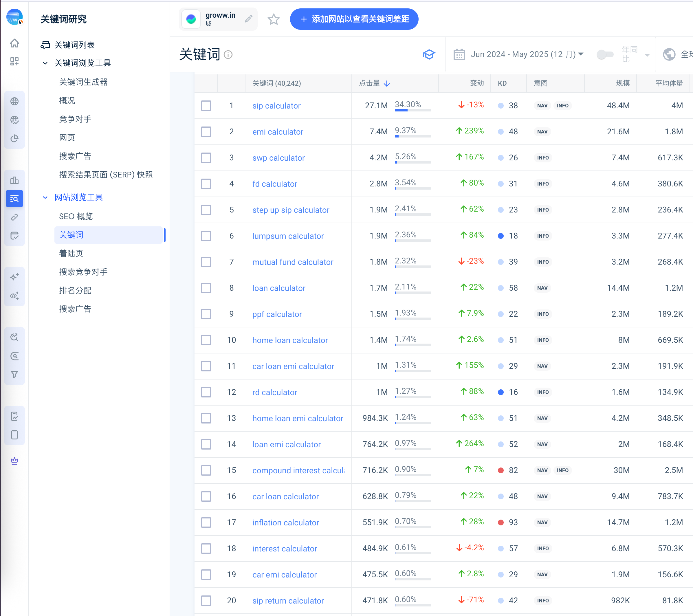Check the box for emi calculator row
The height and width of the screenshot is (616, 693).
click(206, 131)
